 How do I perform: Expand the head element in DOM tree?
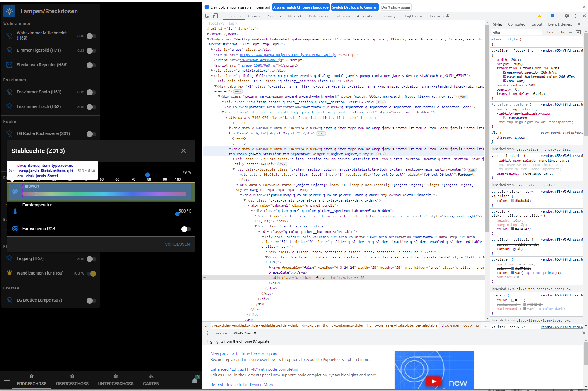[208, 34]
